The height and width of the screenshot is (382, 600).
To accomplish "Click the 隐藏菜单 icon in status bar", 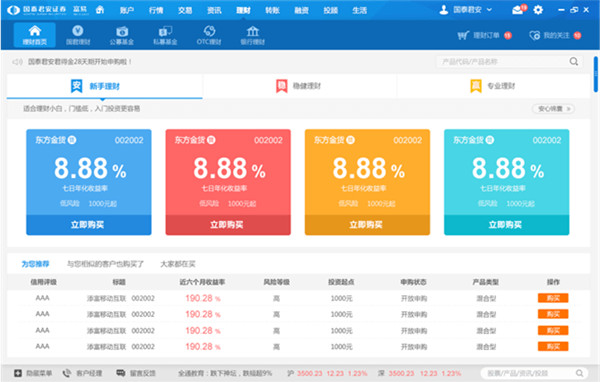I will (18, 373).
